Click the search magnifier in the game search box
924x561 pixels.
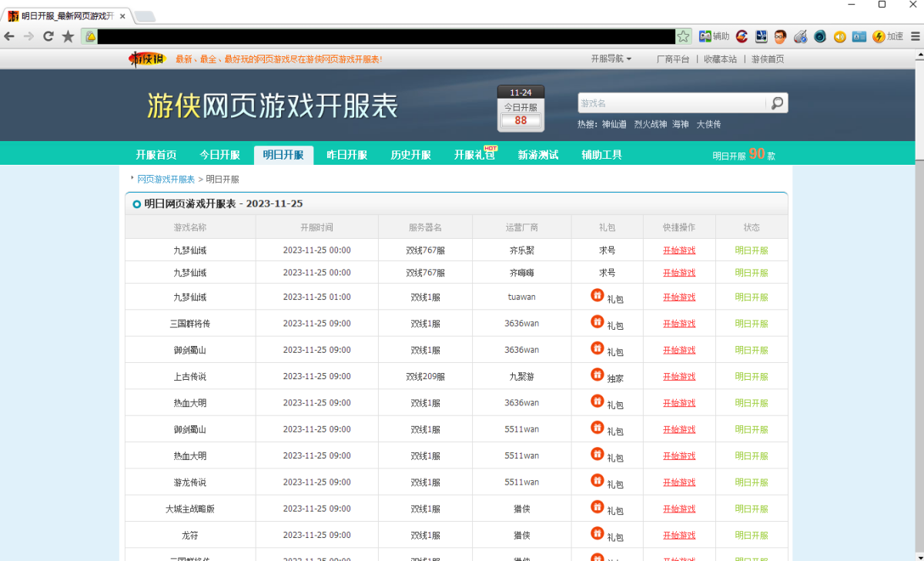777,102
